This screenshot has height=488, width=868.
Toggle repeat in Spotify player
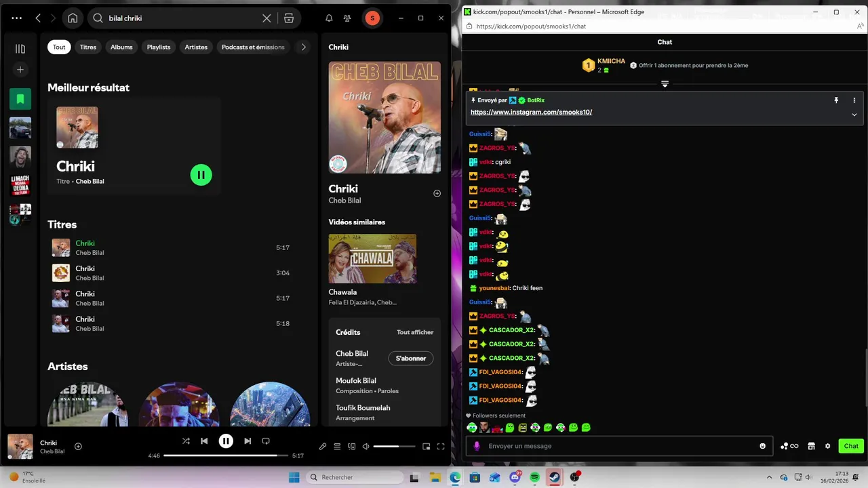point(266,441)
